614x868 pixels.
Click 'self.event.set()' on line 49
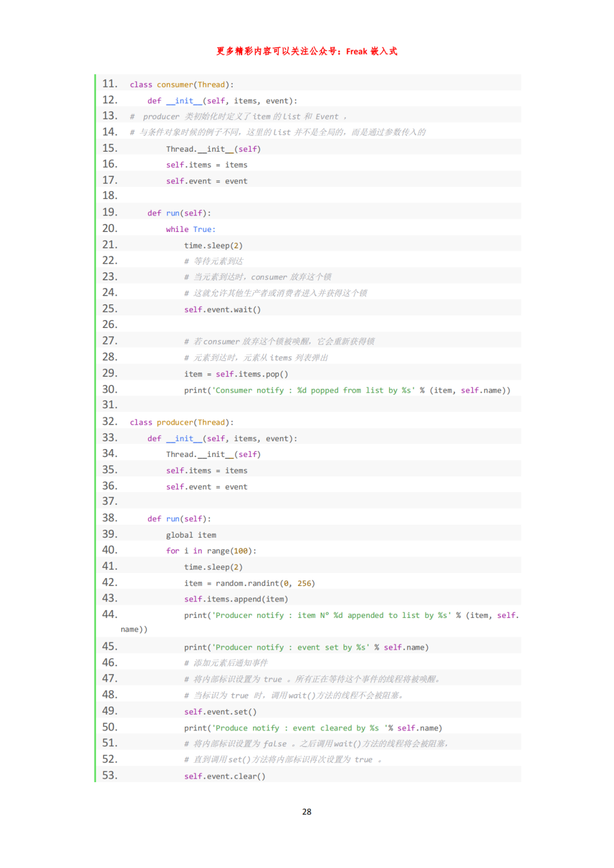[220, 712]
